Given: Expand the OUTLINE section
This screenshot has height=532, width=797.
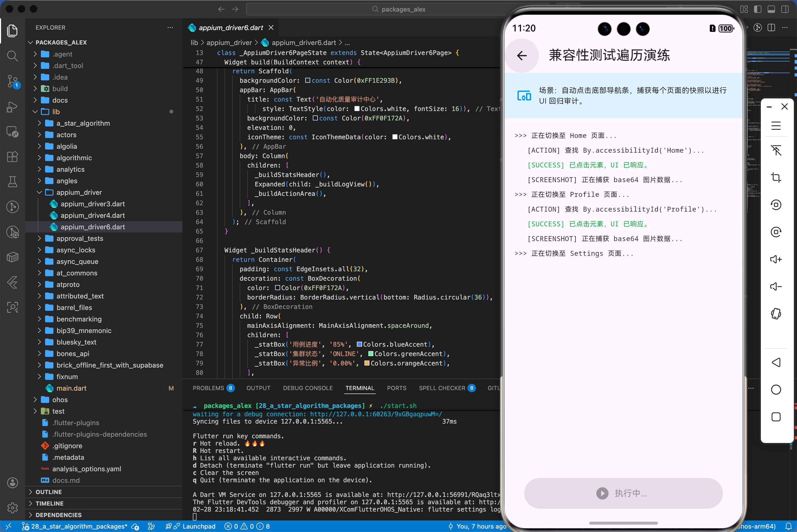Looking at the screenshot, I should tap(49, 492).
